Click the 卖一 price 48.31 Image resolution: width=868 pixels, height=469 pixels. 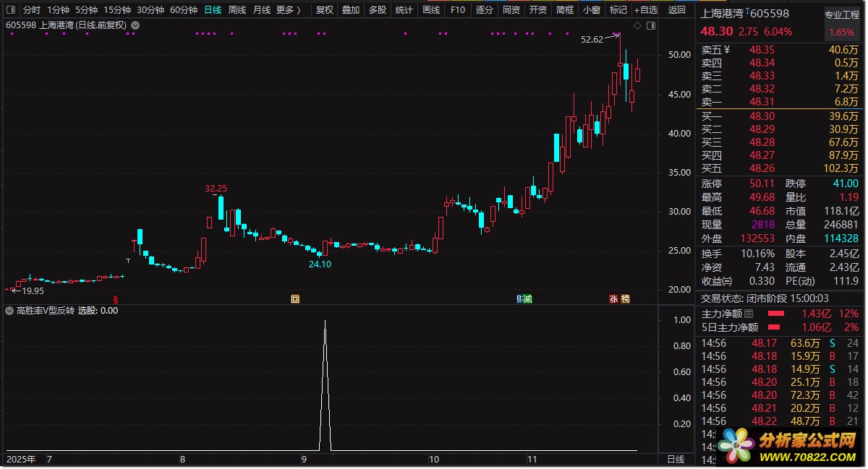[x=762, y=102]
